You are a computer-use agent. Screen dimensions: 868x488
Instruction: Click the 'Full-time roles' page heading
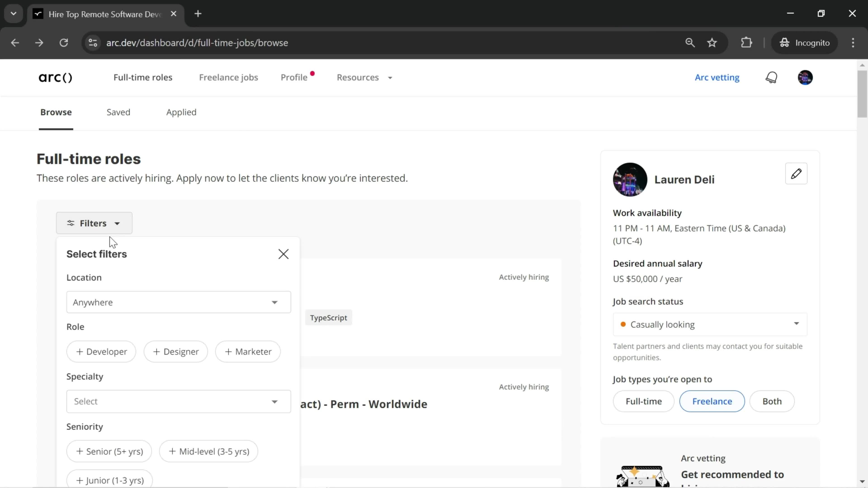pos(89,159)
